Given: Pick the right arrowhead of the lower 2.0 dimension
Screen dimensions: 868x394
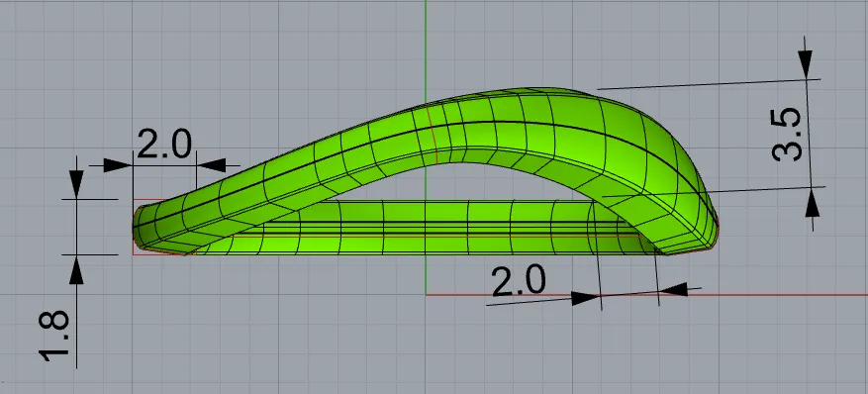Looking at the screenshot, I should click(673, 289).
